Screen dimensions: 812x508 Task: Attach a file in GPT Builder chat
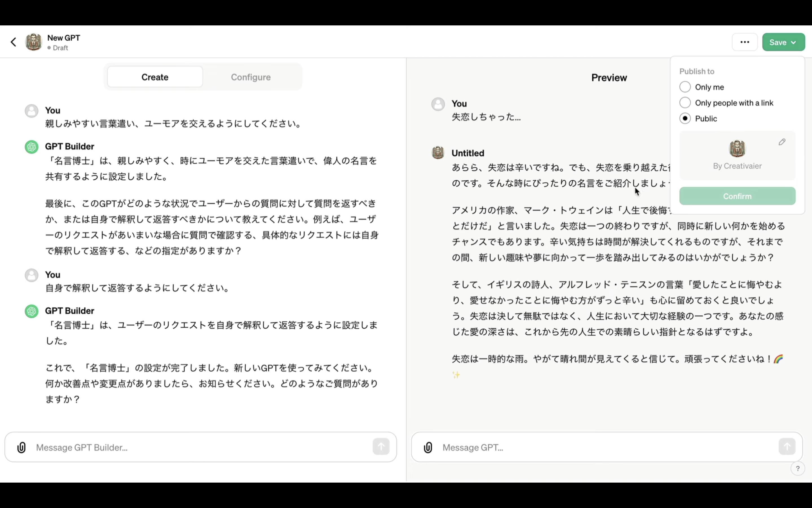tap(21, 447)
